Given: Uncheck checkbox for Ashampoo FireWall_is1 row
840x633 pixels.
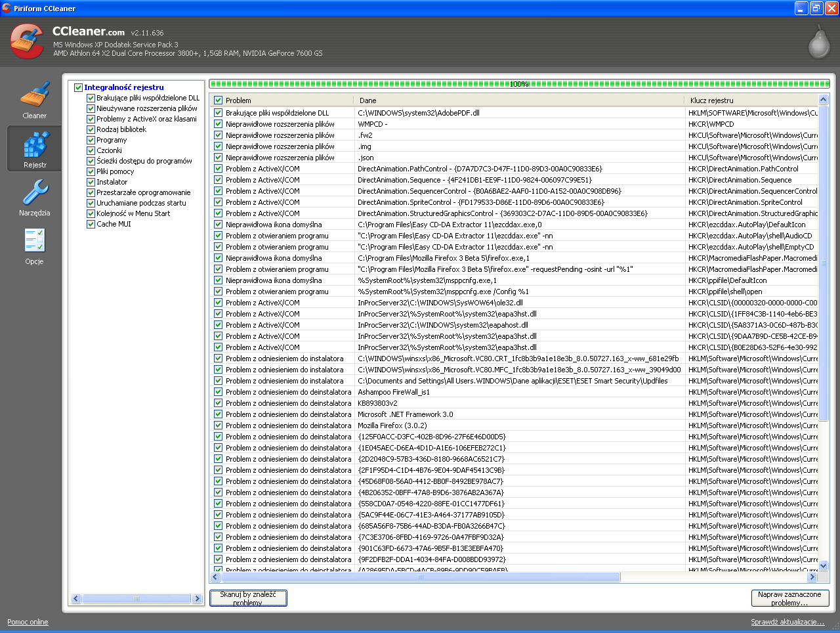Looking at the screenshot, I should [x=218, y=392].
